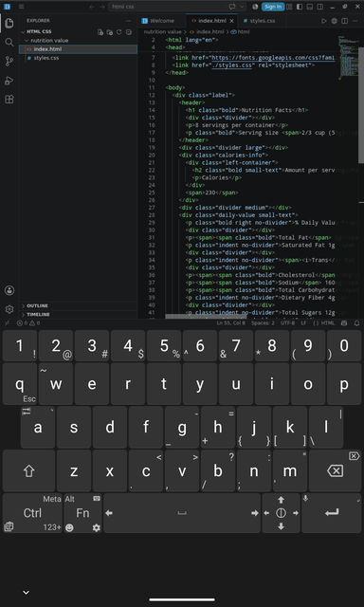This screenshot has height=607, width=364.
Task: Tap the Enter key on keyboard
Action: click(332, 513)
